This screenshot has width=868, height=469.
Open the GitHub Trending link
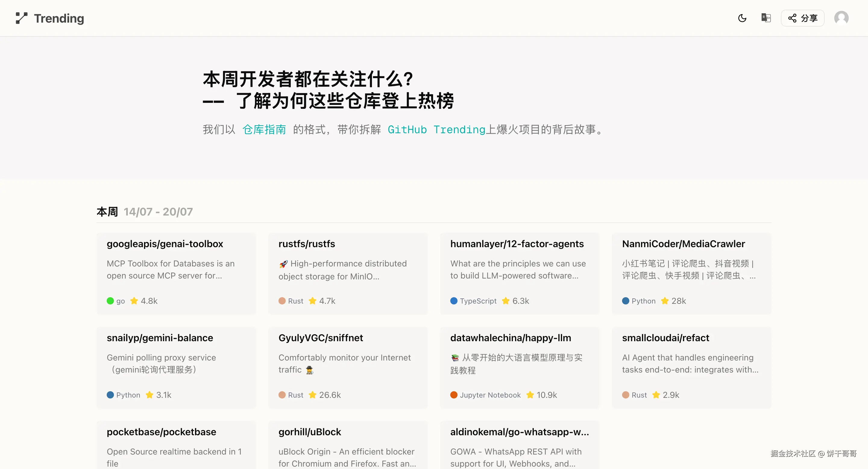(x=436, y=129)
